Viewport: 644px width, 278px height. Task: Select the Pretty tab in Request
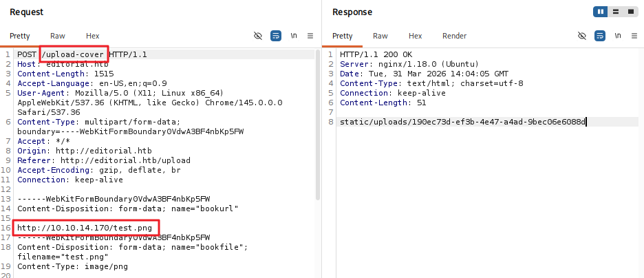pyautogui.click(x=20, y=36)
